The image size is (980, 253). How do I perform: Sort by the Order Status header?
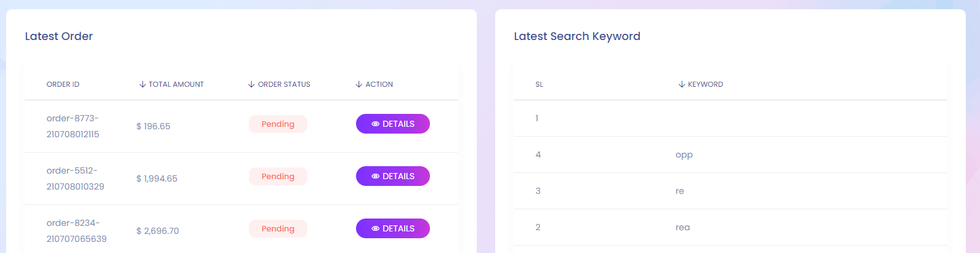[x=284, y=84]
